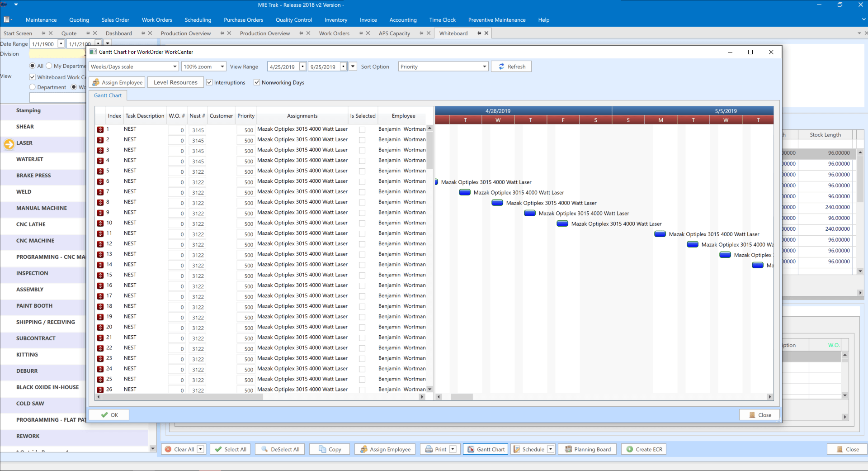
Task: Open the application menu icon top-left
Action: pos(7,19)
